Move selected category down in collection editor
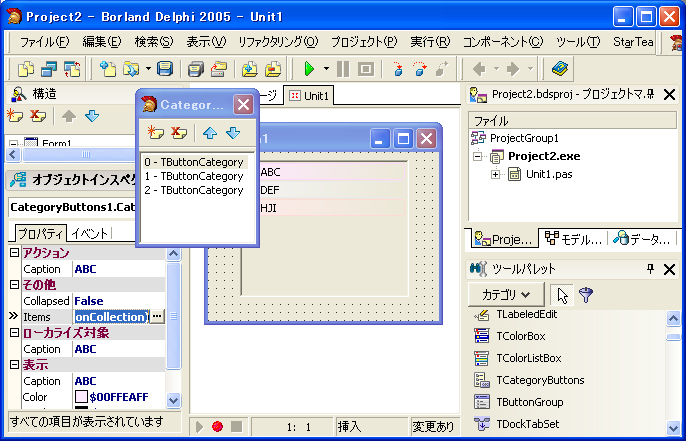686x441 pixels. [233, 133]
